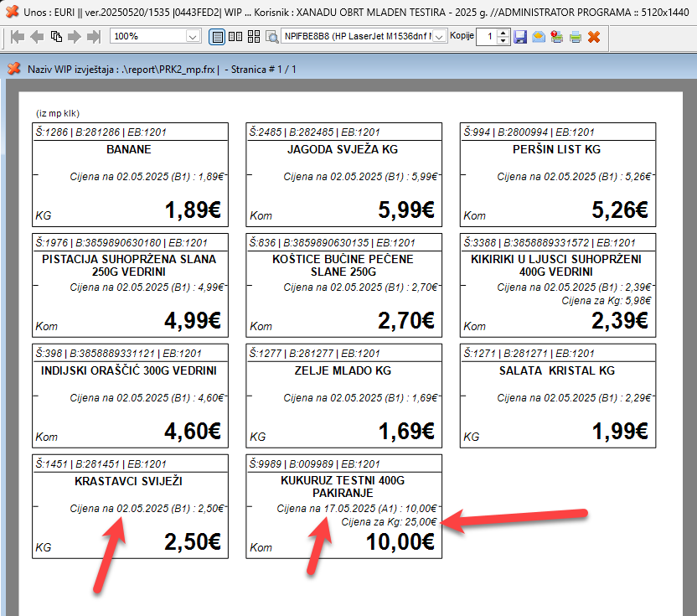Switch to two-page view
Image resolution: width=697 pixels, height=616 pixels.
point(235,37)
